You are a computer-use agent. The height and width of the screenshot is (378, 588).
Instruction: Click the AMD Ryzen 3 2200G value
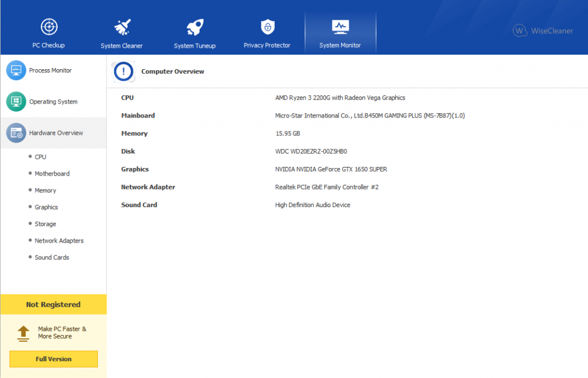[340, 98]
